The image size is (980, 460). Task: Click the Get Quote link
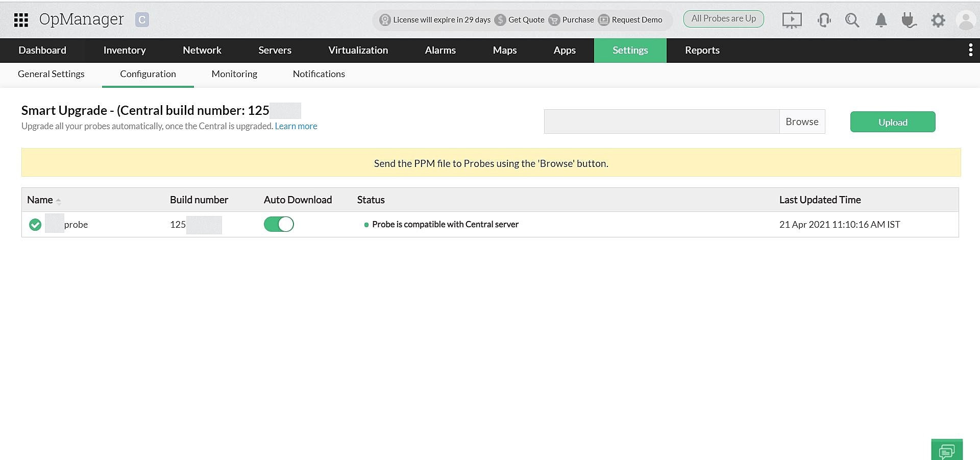(x=526, y=20)
